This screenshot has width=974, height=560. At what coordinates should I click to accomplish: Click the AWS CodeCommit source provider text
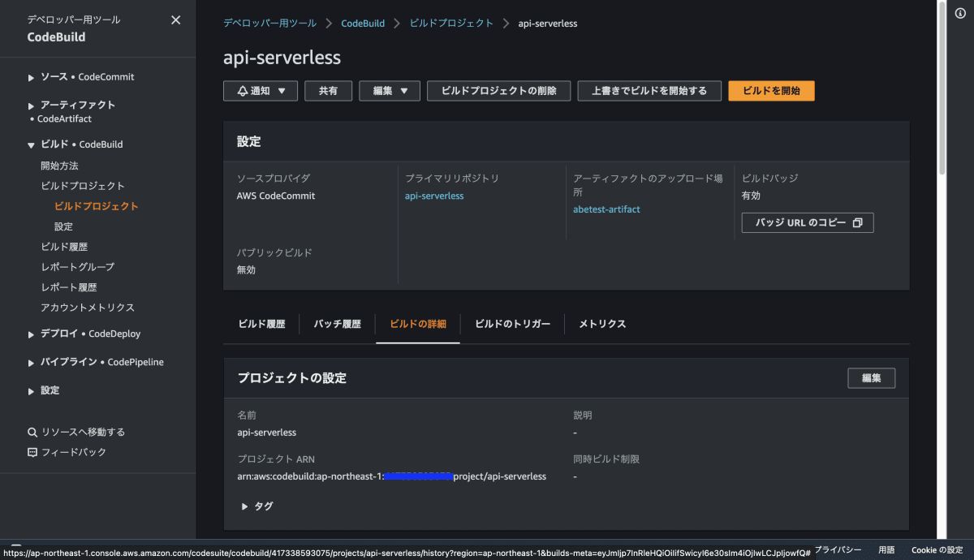[276, 196]
